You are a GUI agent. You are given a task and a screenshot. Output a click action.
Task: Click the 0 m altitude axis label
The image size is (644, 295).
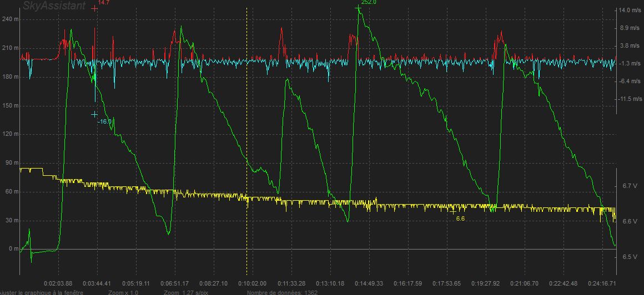(13, 249)
